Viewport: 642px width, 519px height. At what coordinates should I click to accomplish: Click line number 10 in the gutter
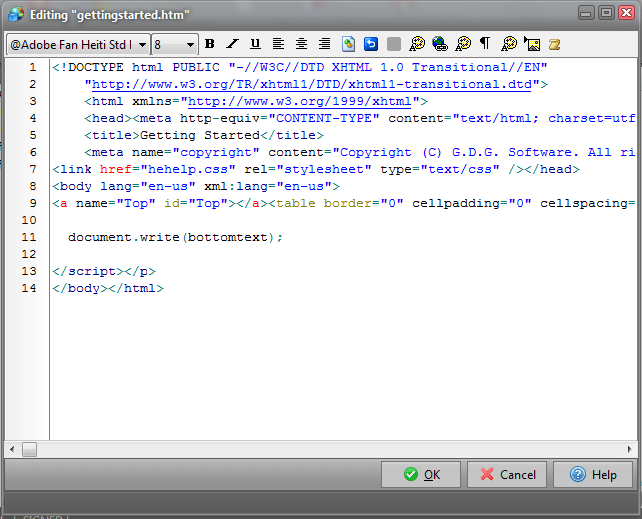coord(29,220)
